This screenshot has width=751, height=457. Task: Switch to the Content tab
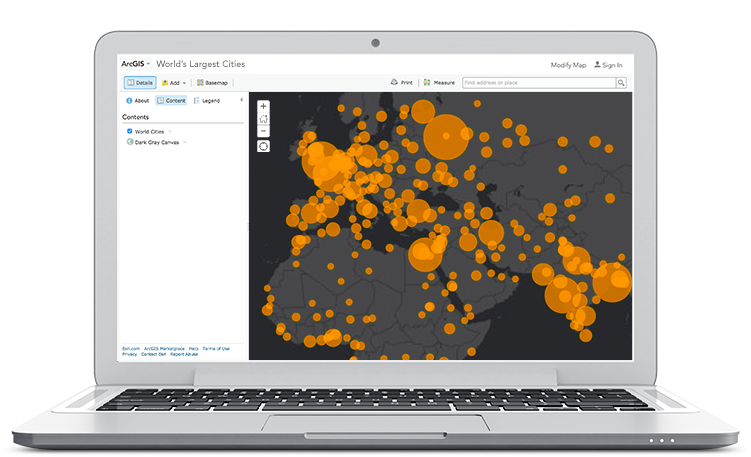point(171,101)
